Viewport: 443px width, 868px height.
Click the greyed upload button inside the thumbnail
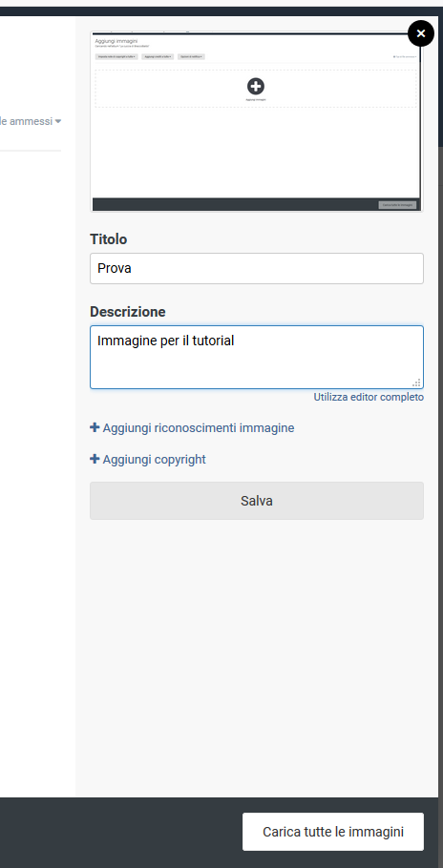pos(397,205)
